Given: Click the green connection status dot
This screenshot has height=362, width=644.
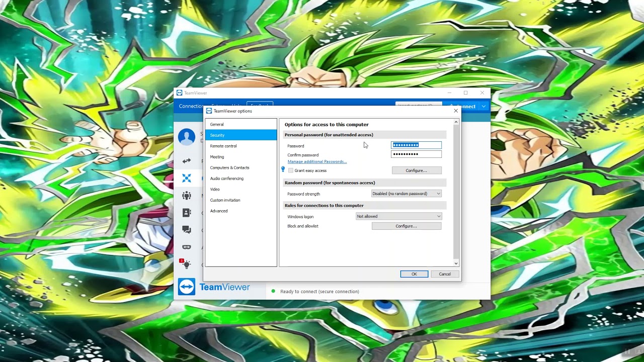Looking at the screenshot, I should pos(273,291).
